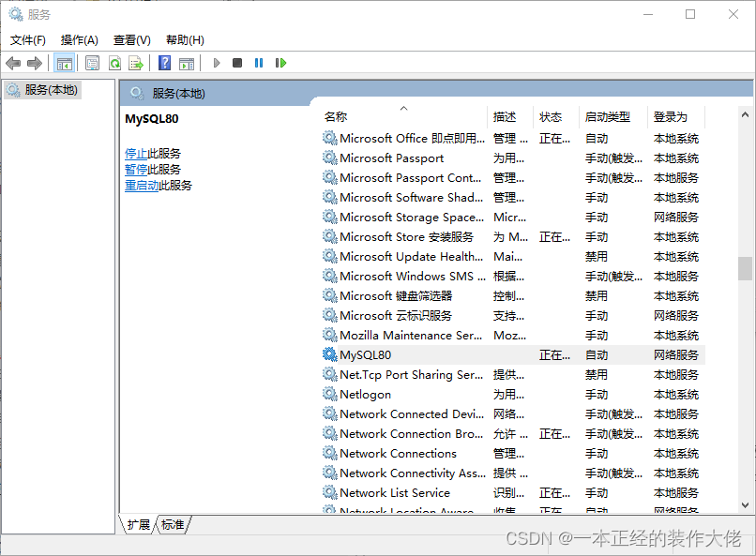Open Properties toolbar icon
Screen dimensions: 756x556
pos(92,63)
